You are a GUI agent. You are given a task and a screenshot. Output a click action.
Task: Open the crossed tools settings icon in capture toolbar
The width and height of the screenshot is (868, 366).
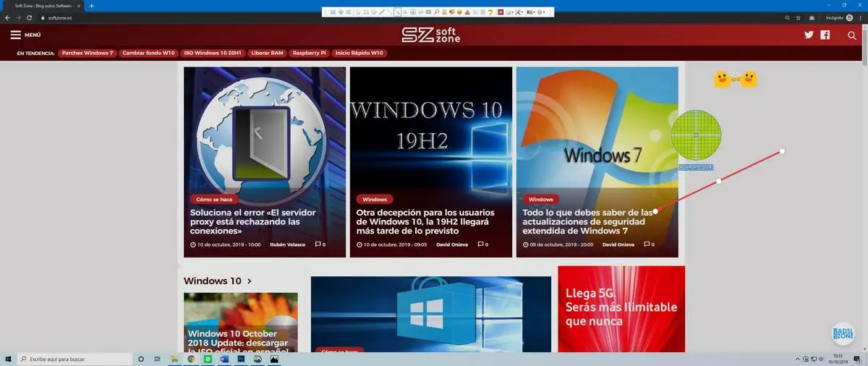[518, 12]
